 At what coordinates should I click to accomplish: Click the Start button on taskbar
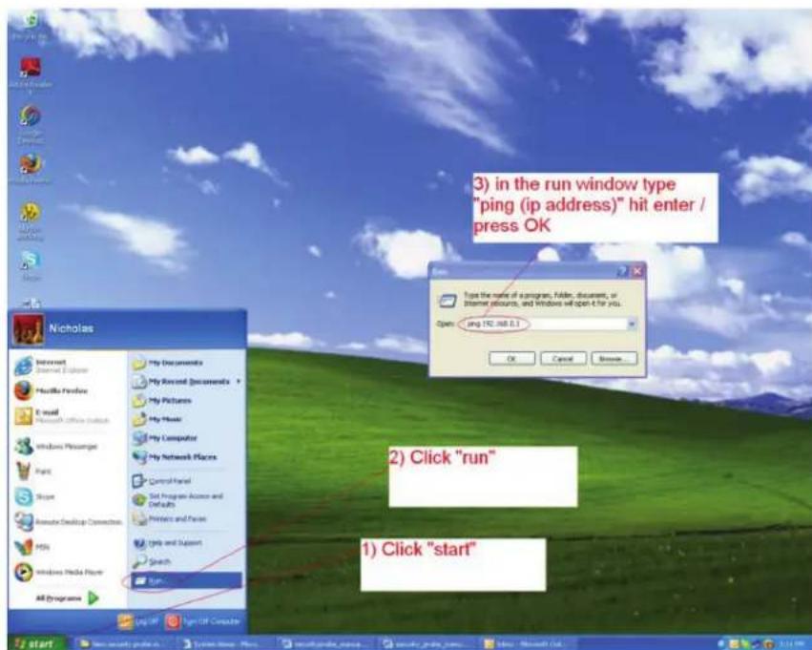(35, 643)
